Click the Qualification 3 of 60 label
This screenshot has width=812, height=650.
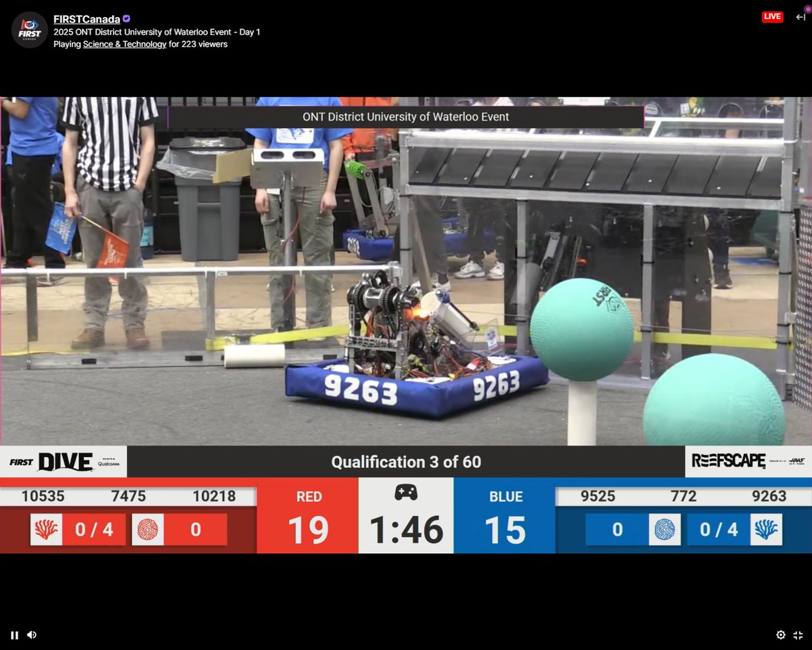pos(406,462)
